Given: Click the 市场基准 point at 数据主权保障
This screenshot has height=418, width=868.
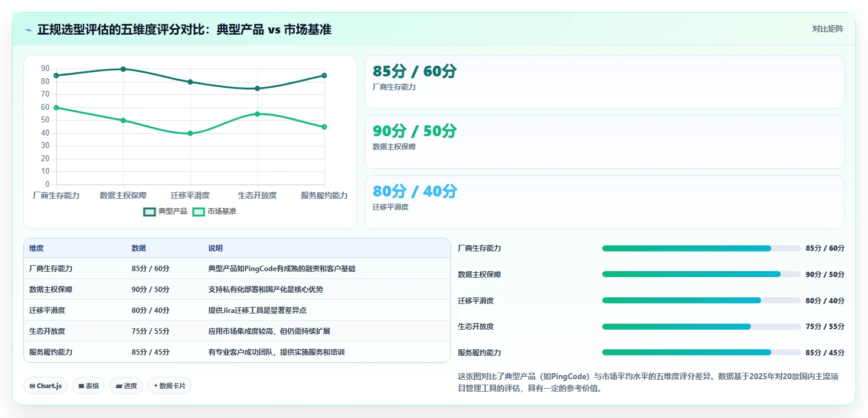Looking at the screenshot, I should pyautogui.click(x=123, y=121).
